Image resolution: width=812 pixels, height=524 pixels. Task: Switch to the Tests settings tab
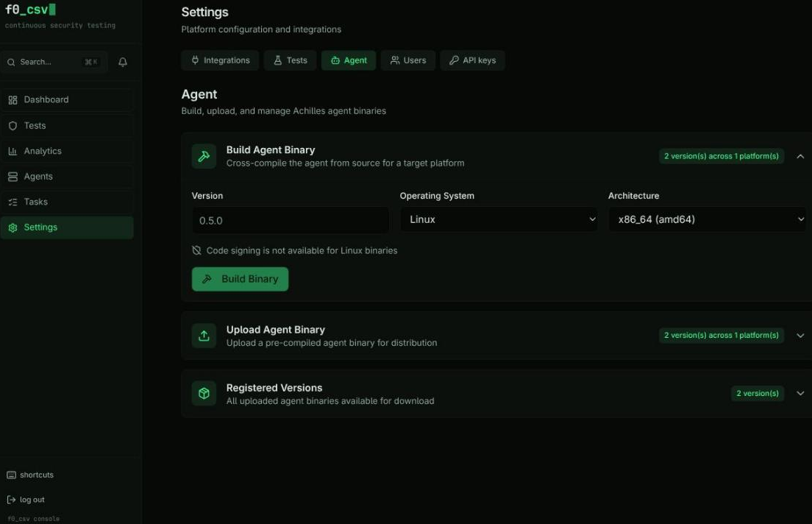290,60
